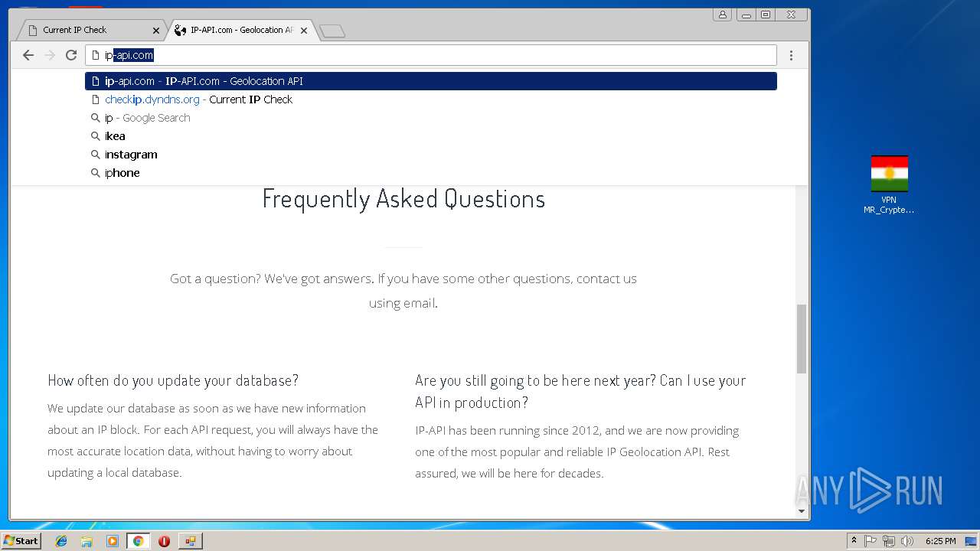Image resolution: width=980 pixels, height=551 pixels.
Task: Choose the 'ip - Google Search' suggestion
Action: [x=431, y=118]
